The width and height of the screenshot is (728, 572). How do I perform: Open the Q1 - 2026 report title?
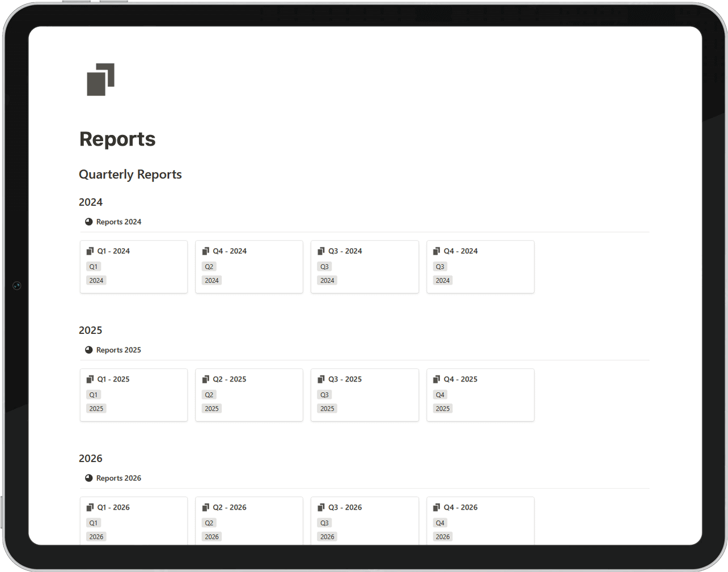click(113, 507)
